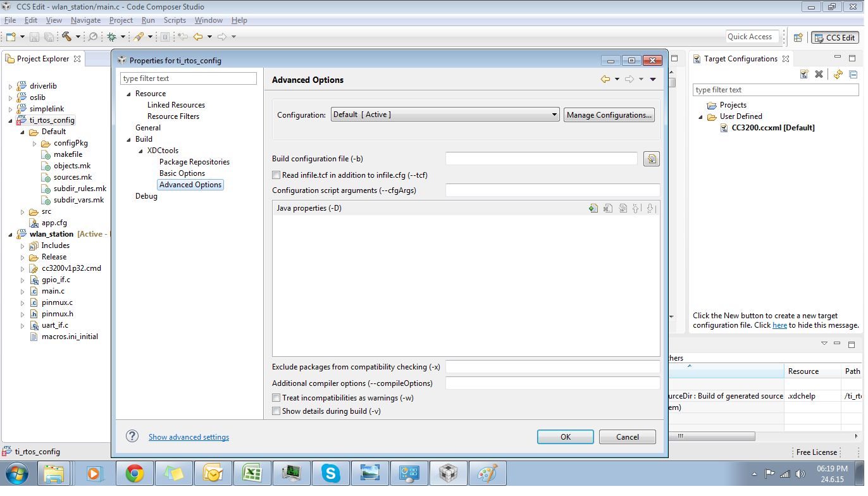Click the magnifier icon in the main toolbar
This screenshot has width=868, height=496.
[x=93, y=37]
